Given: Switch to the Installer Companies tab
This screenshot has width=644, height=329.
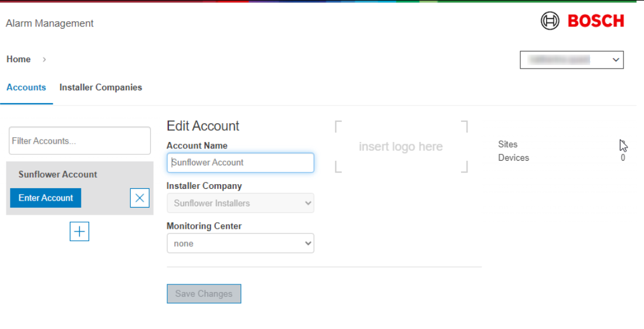Looking at the screenshot, I should coord(100,87).
